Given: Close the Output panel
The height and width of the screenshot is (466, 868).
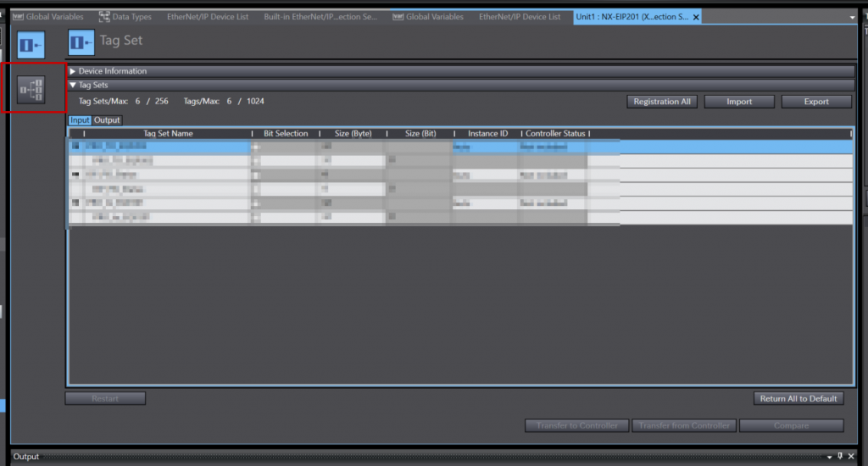Looking at the screenshot, I should (851, 457).
